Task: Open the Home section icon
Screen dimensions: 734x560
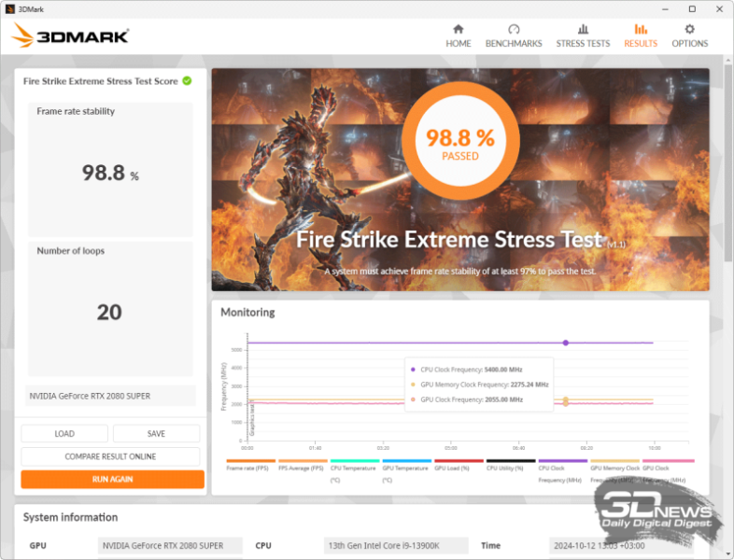Action: [458, 30]
